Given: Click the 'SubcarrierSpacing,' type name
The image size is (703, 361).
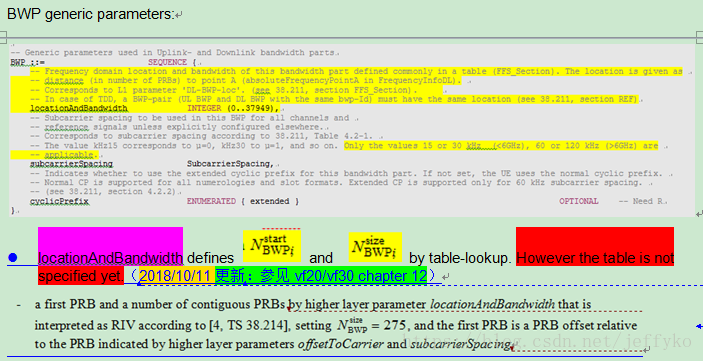Looking at the screenshot, I should coord(230,164).
